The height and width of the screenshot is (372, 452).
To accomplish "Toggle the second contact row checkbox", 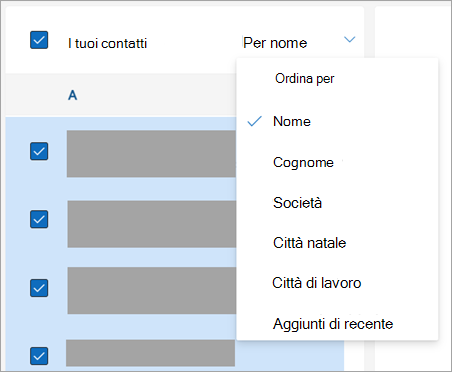I will point(39,219).
